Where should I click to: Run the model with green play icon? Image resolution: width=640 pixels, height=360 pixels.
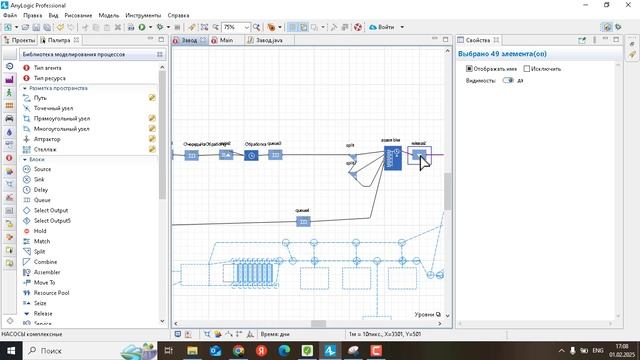pyautogui.click(x=142, y=27)
